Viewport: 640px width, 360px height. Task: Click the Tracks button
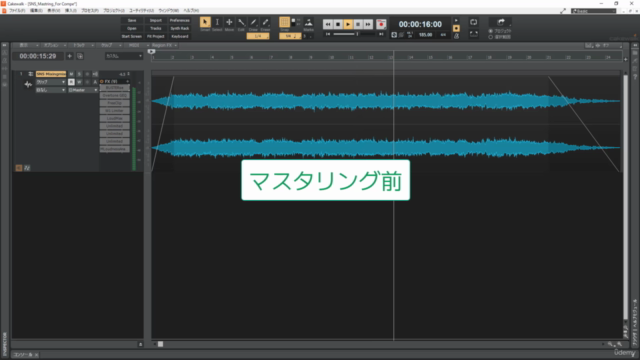click(x=156, y=29)
